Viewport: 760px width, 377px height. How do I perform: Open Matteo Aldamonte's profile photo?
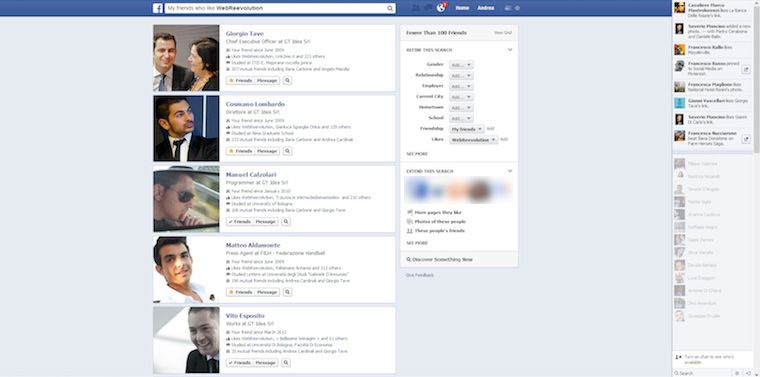click(x=186, y=269)
